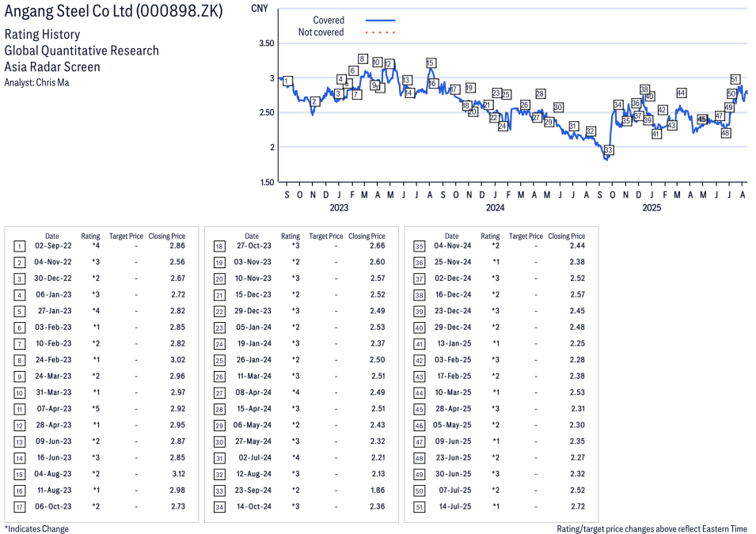Image resolution: width=756 pixels, height=534 pixels.
Task: Select the 2025 year label under the chart
Action: point(652,208)
